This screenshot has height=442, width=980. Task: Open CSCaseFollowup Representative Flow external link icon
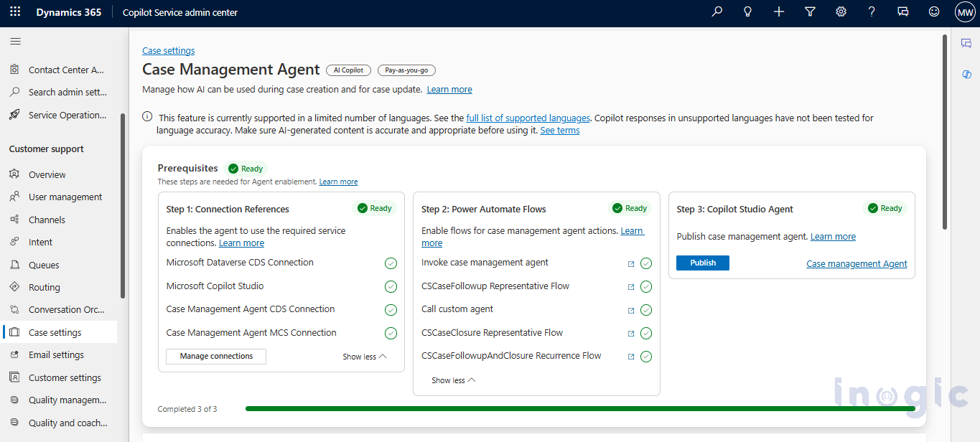[631, 287]
